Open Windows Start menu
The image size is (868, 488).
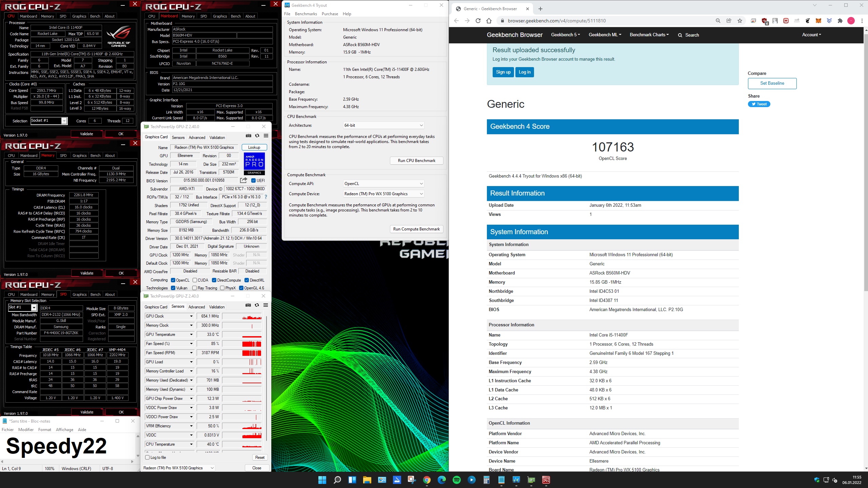coord(322,480)
